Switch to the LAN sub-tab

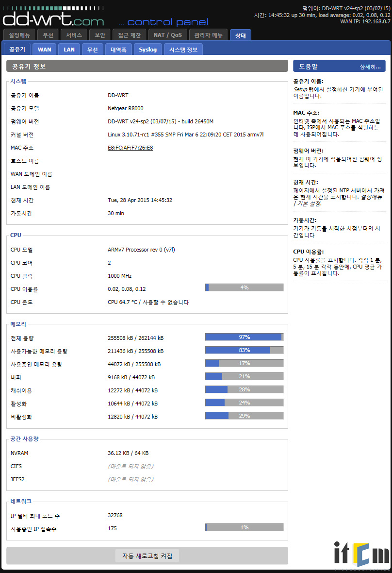click(x=69, y=50)
